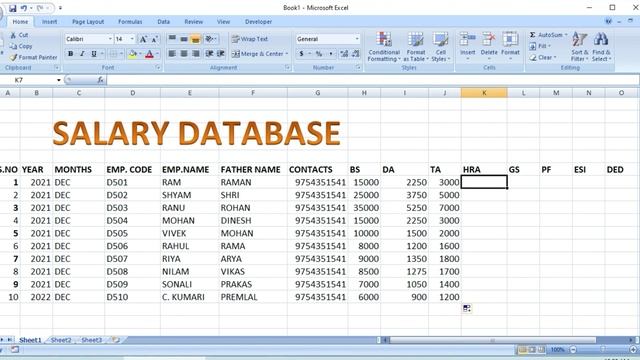Open the Format cells menu
640x360 pixels.
(x=510, y=47)
